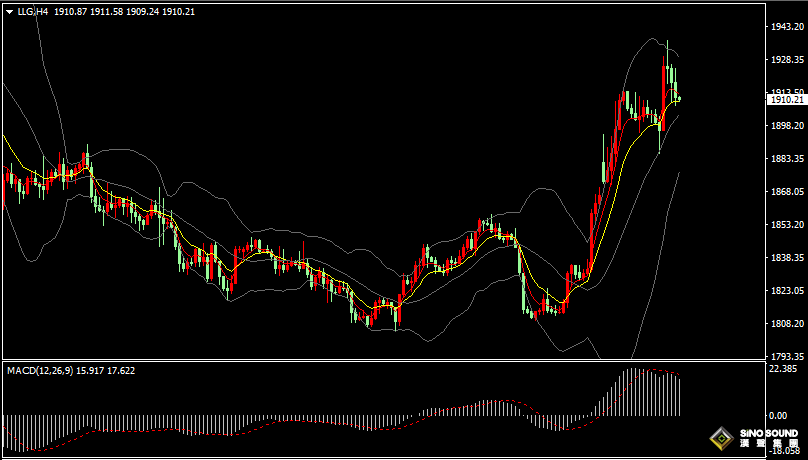
Task: Click the MACD value 15.917
Action: tap(90, 370)
